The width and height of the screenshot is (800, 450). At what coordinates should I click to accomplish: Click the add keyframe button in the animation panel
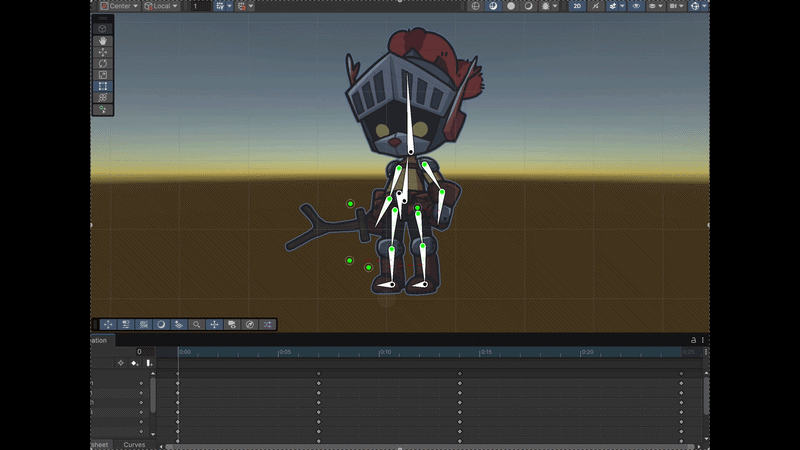tap(135, 363)
